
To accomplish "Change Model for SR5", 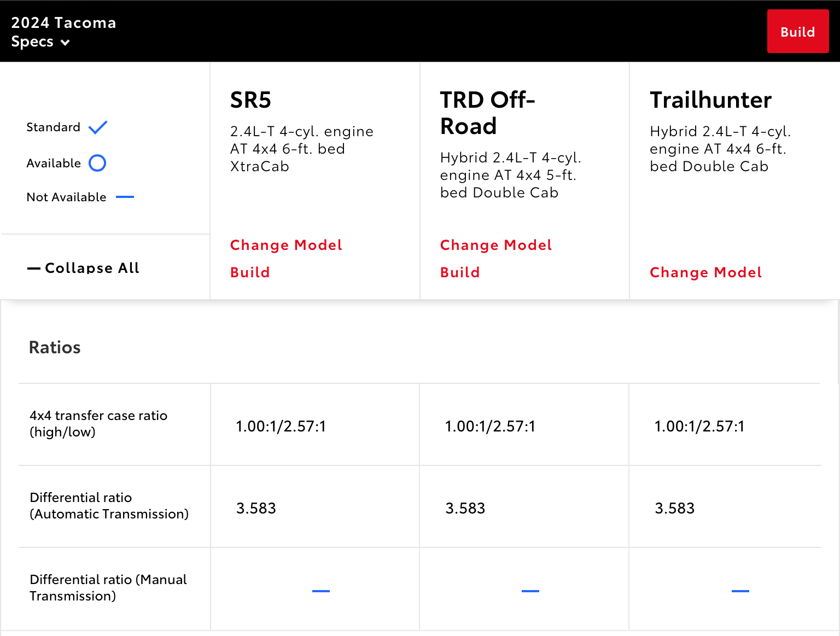I will 286,245.
